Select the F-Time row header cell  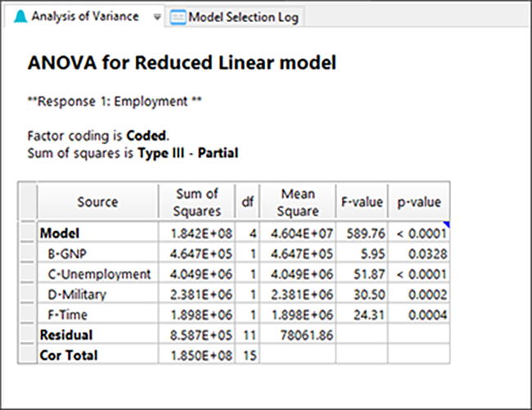(28, 313)
